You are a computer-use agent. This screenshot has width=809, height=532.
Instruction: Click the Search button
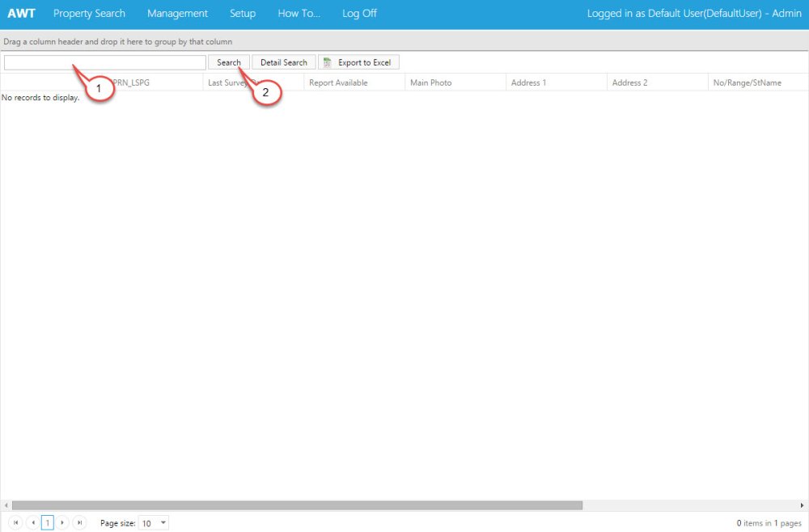coord(229,62)
